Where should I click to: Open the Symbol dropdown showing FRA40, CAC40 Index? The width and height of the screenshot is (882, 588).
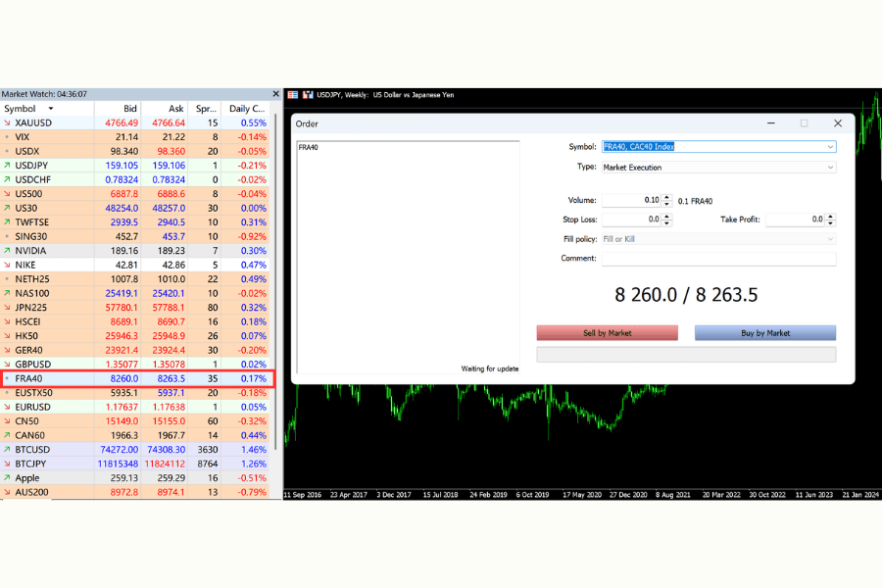[831, 146]
